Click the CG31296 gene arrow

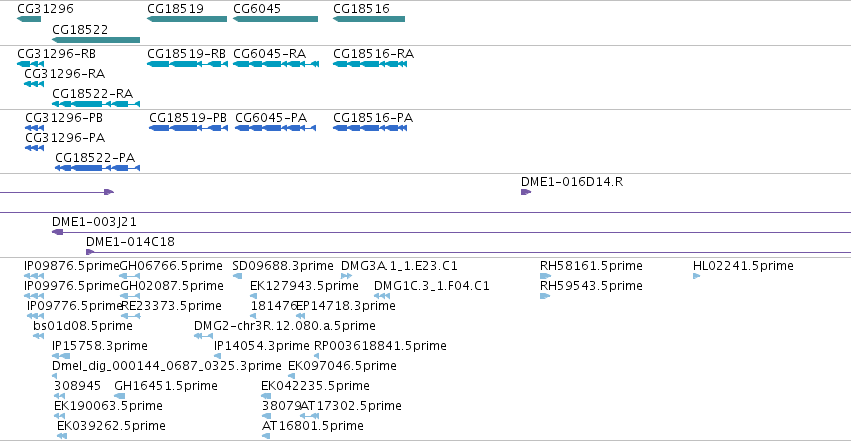[29, 19]
